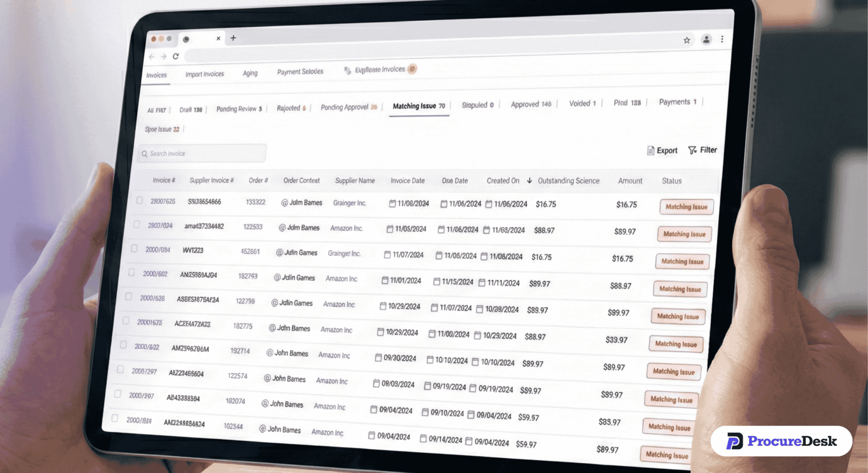Open the browser three-dot menu
This screenshot has height=473, width=868.
point(722,39)
